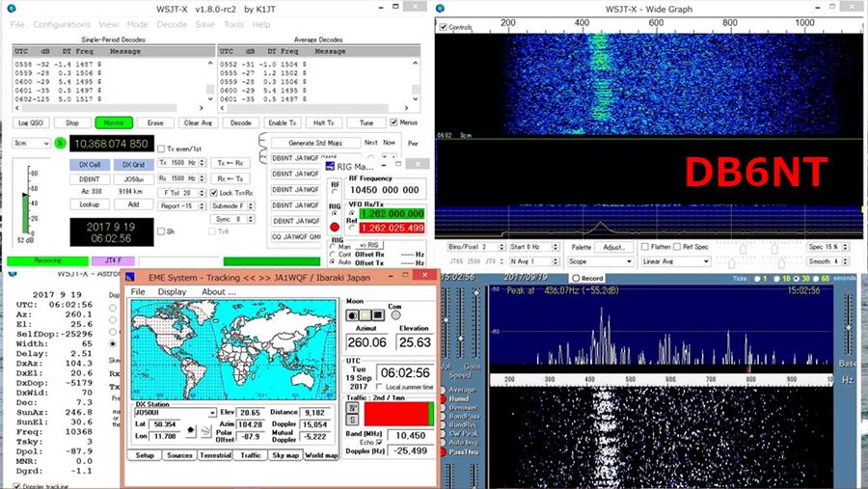
Task: Toggle Echo checkbox in EME System
Action: tap(379, 443)
